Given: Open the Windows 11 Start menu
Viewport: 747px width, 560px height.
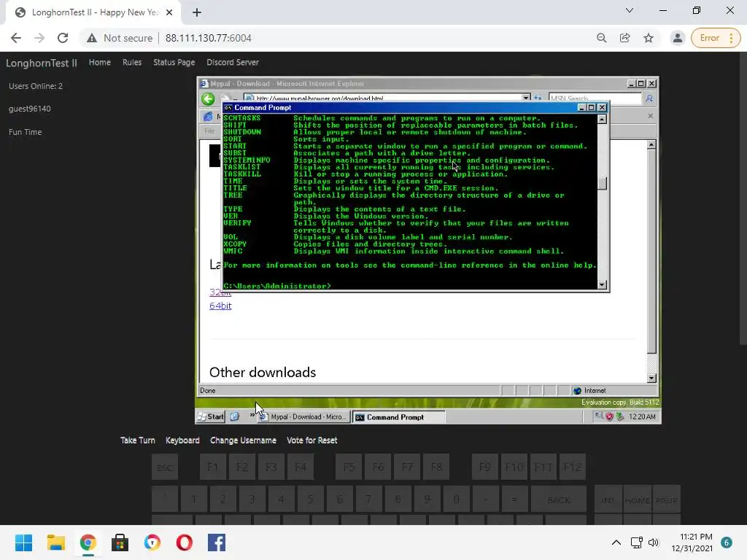Looking at the screenshot, I should click(x=23, y=542).
